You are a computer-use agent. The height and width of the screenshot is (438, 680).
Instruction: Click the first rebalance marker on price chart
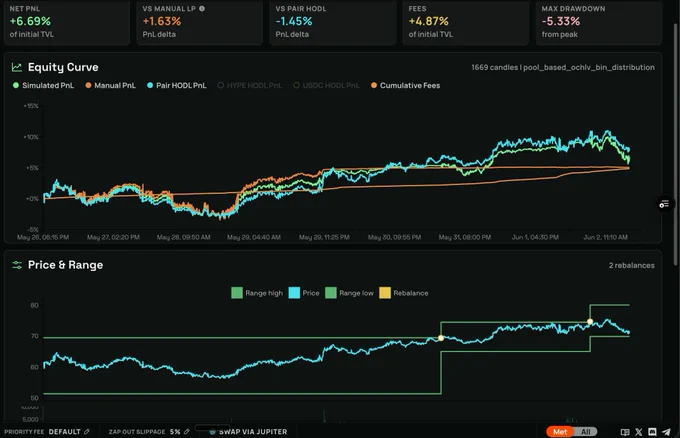click(441, 338)
